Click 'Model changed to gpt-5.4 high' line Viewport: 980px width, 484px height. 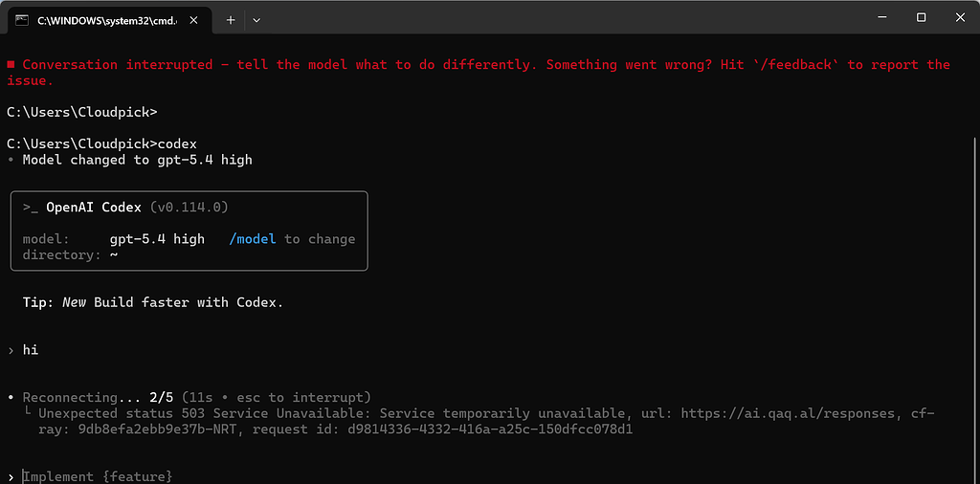137,160
